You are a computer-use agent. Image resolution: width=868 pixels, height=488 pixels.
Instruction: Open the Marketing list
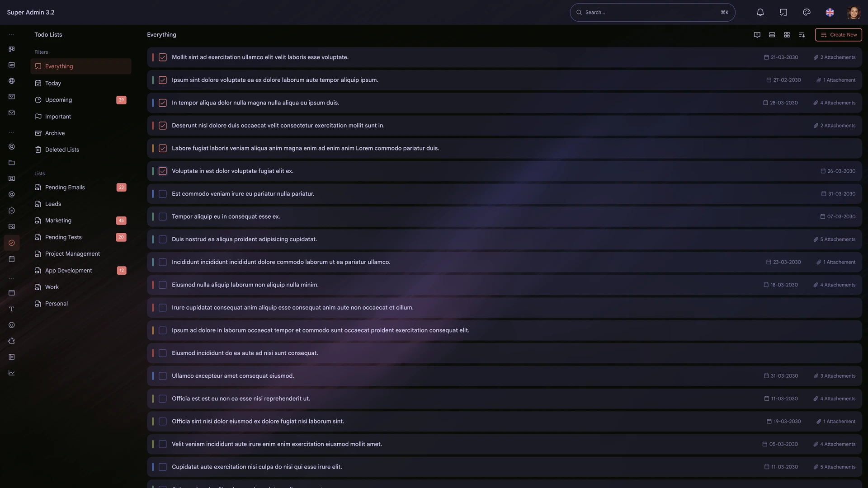tap(81, 221)
